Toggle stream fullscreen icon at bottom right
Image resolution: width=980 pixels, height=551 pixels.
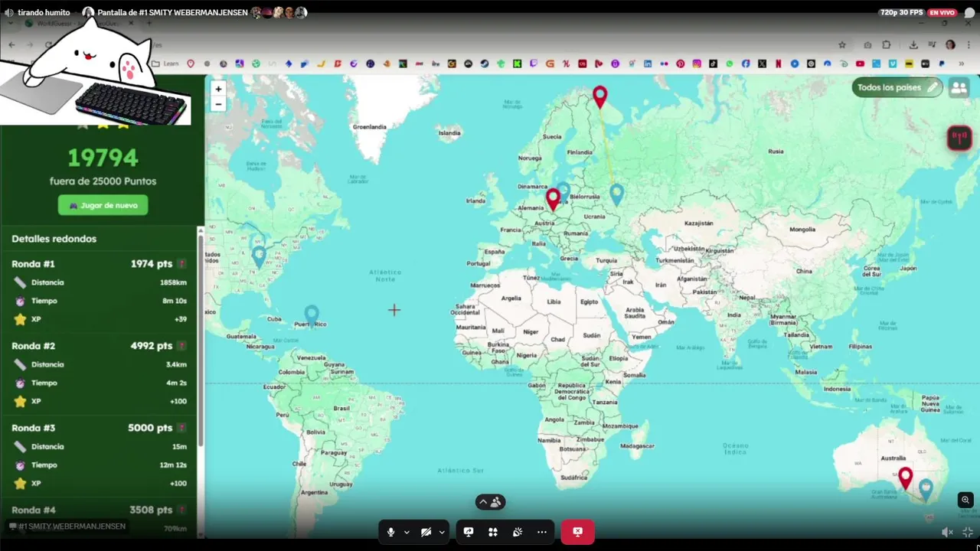[968, 532]
